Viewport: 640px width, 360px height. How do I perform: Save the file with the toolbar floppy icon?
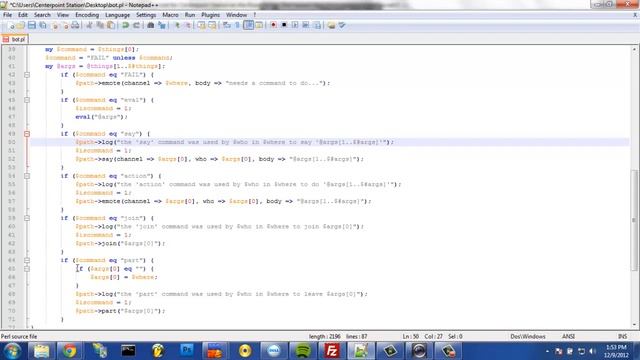pyautogui.click(x=32, y=25)
